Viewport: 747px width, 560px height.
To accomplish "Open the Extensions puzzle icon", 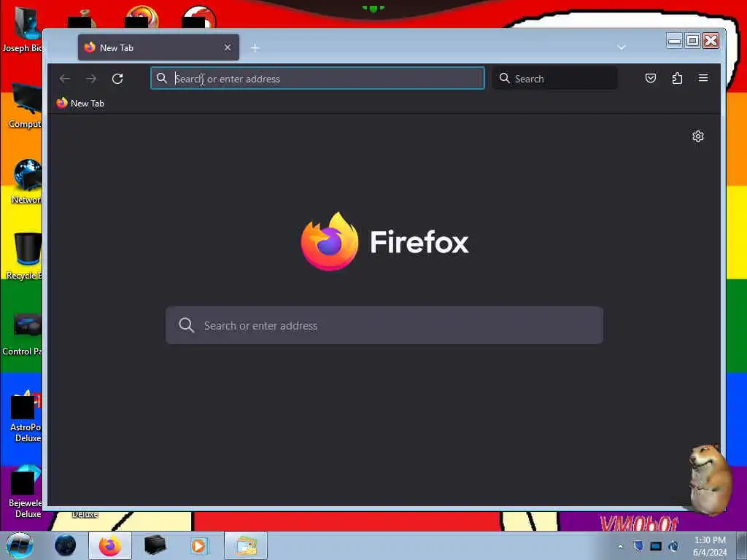I will pyautogui.click(x=677, y=78).
